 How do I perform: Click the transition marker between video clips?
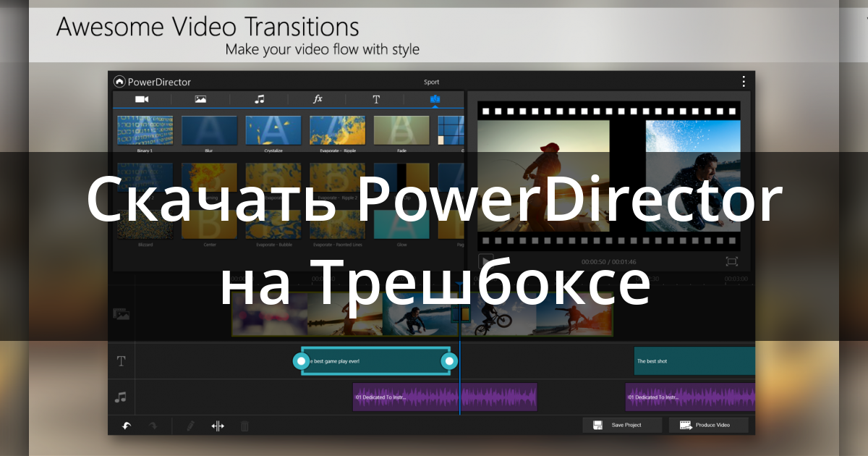(461, 313)
